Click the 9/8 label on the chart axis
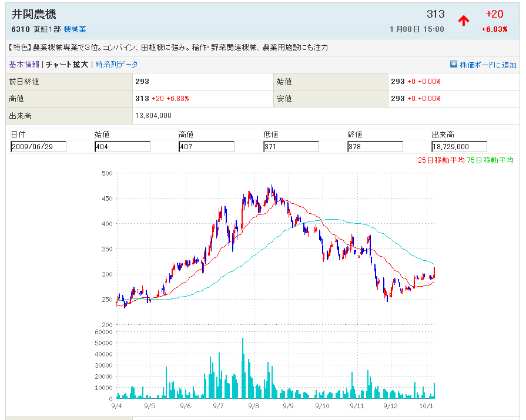This screenshot has width=526, height=420. [254, 406]
